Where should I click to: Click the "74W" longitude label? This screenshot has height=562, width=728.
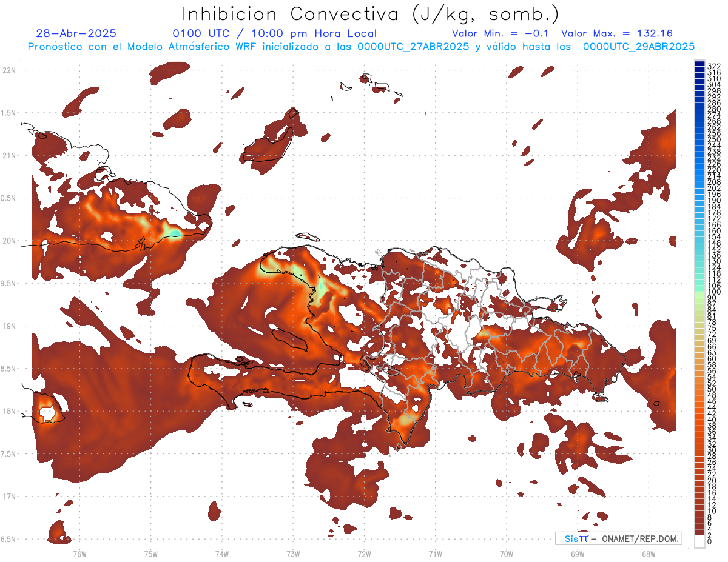(221, 554)
